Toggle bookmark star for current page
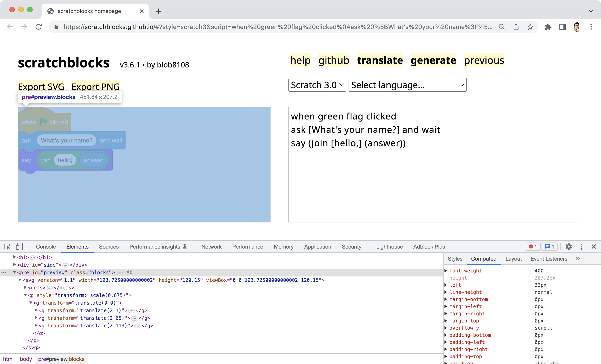The image size is (601, 364). [x=530, y=27]
